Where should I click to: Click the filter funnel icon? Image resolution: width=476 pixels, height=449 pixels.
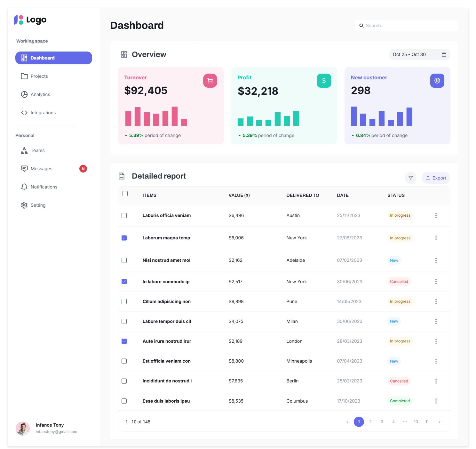[410, 178]
